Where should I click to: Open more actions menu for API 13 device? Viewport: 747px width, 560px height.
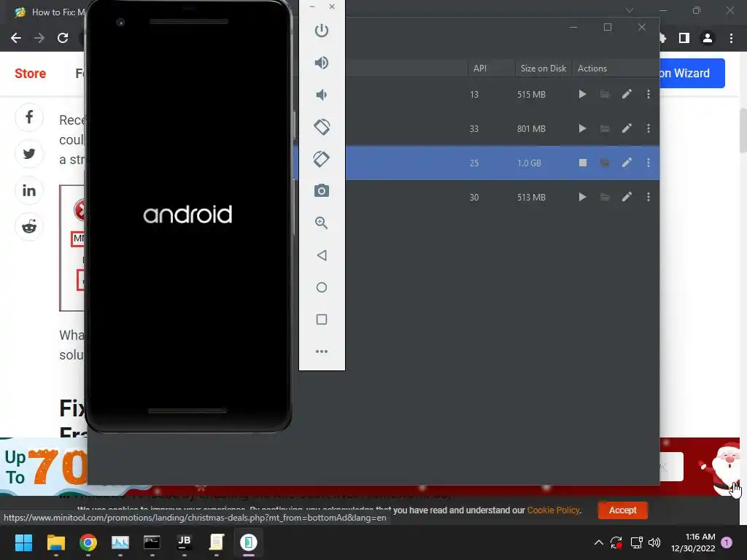(x=649, y=94)
